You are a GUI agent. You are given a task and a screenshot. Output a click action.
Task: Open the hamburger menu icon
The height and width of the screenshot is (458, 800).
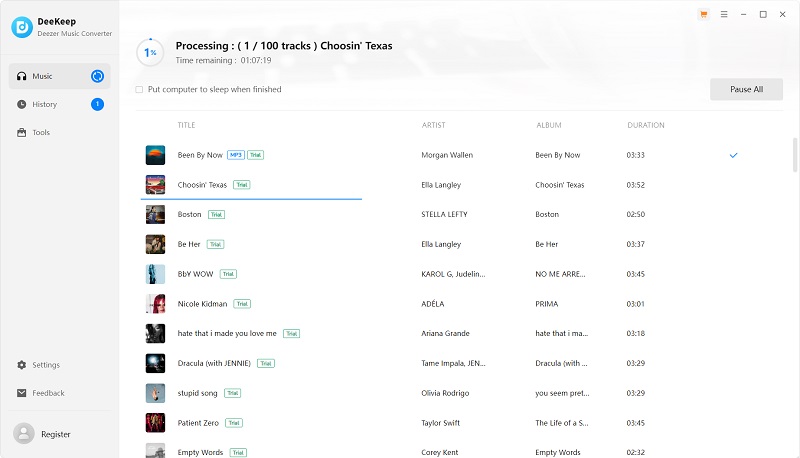point(724,14)
